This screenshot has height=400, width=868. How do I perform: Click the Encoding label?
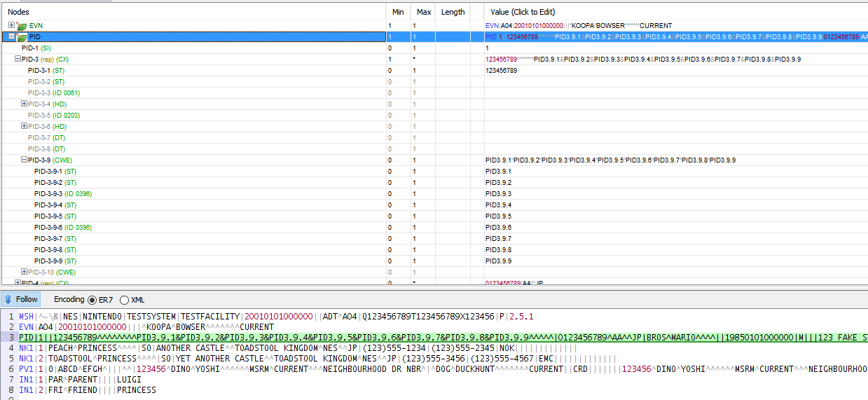[69, 300]
